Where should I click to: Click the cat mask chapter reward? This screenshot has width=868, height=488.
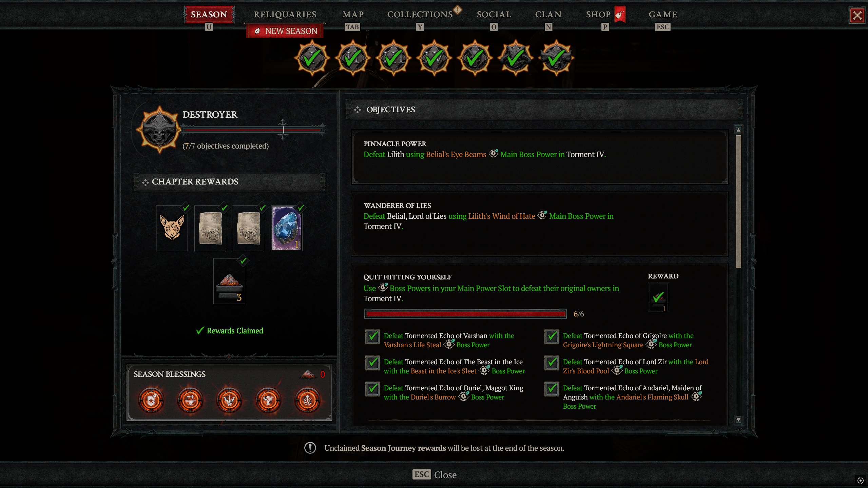click(x=172, y=228)
